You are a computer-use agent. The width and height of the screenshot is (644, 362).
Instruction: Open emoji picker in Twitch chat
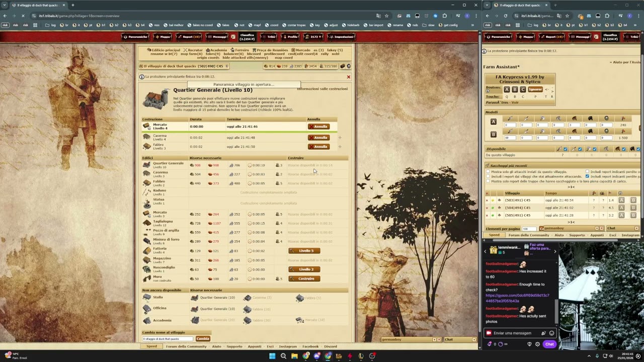point(551,333)
